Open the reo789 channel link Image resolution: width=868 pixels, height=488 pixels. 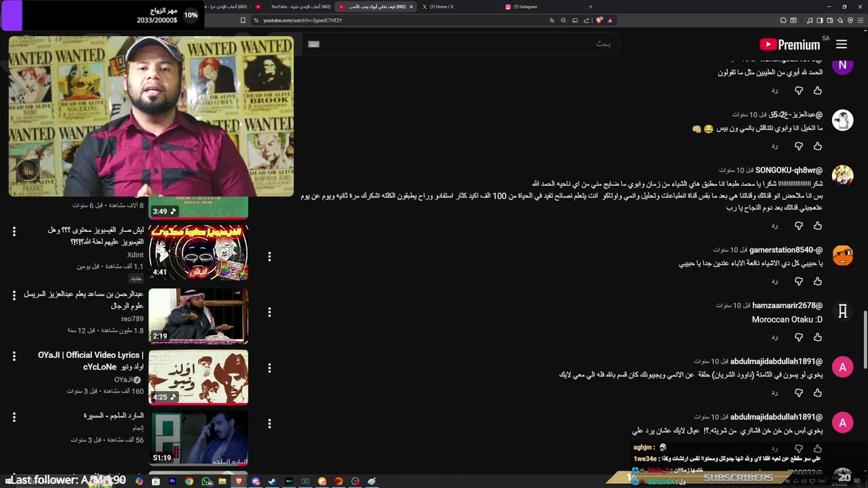point(132,319)
